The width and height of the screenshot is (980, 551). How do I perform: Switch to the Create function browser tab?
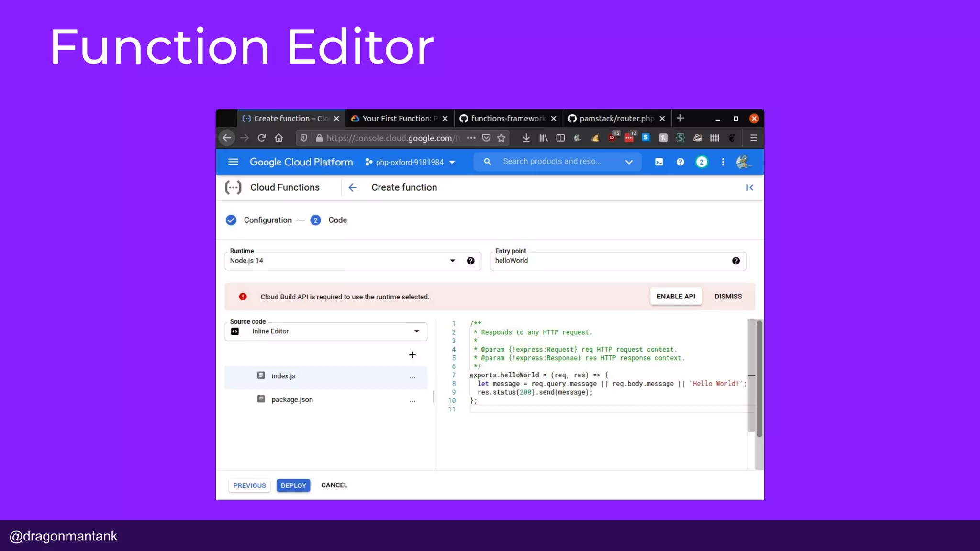pos(290,118)
